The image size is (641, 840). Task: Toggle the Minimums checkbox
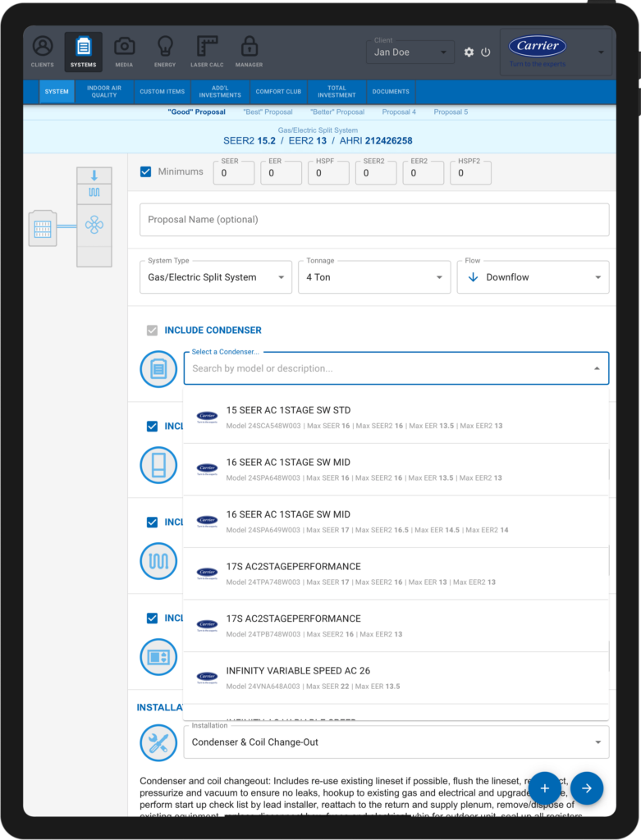click(146, 171)
